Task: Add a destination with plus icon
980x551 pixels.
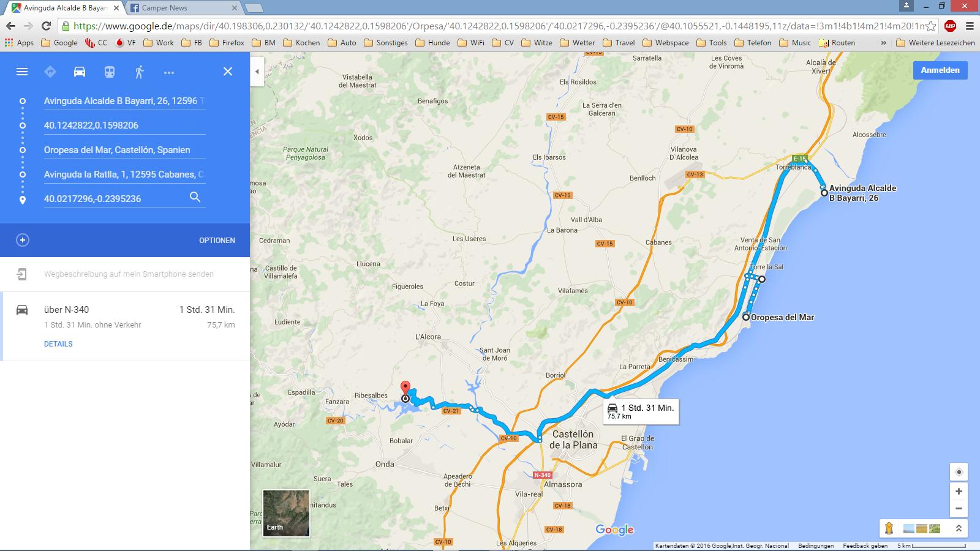Action: [23, 240]
